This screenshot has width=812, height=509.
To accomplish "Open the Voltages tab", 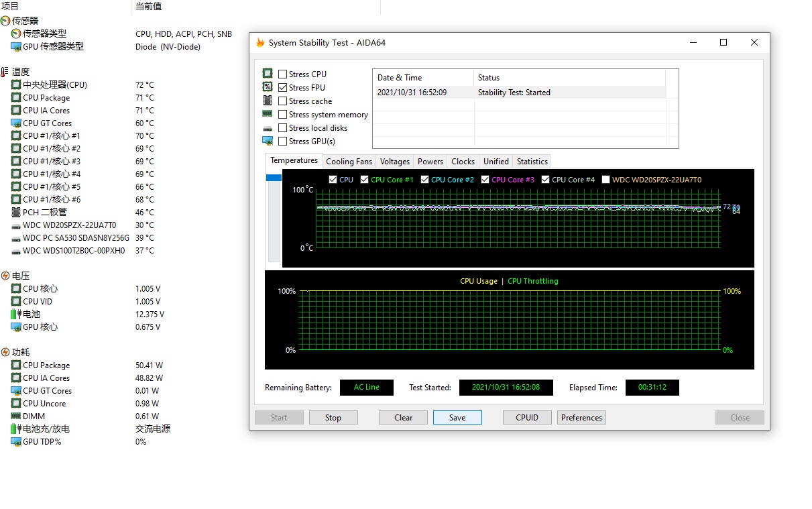I will [x=394, y=162].
